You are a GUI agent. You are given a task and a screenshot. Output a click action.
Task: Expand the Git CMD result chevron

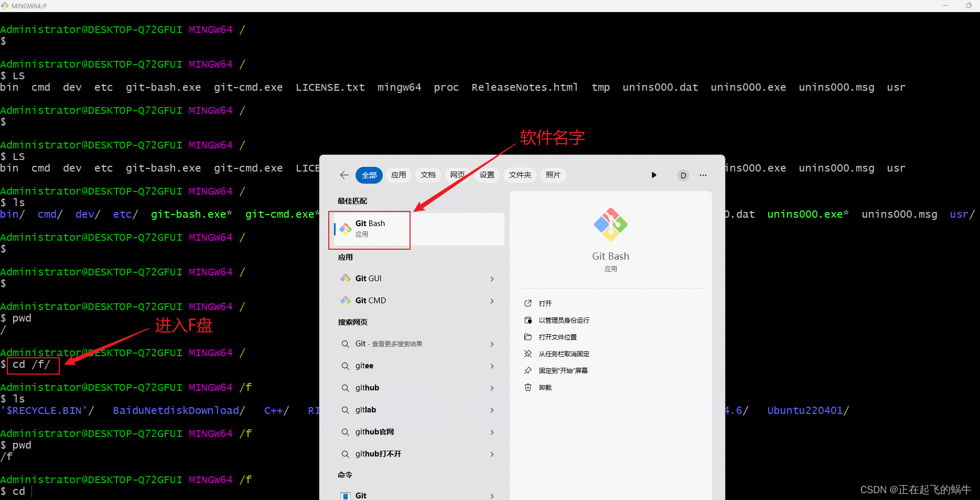point(492,301)
